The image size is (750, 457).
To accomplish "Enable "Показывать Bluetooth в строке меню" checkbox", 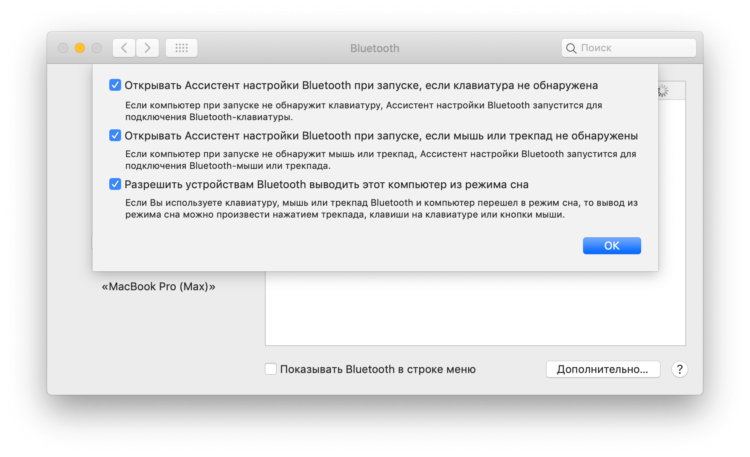I will pyautogui.click(x=271, y=369).
